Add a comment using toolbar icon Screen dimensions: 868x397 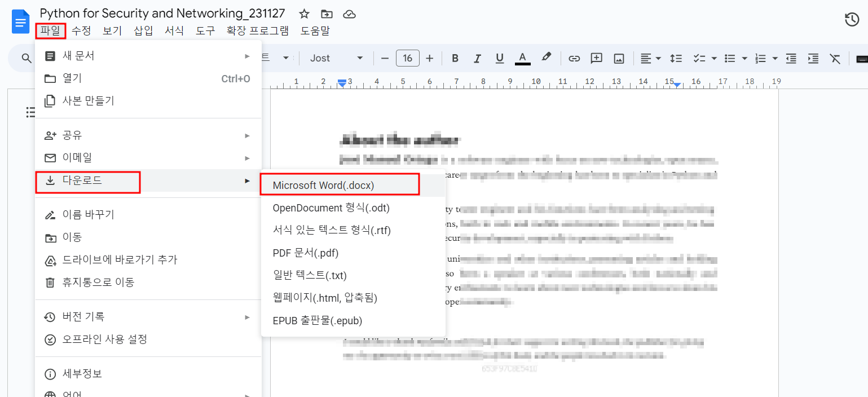click(x=596, y=58)
